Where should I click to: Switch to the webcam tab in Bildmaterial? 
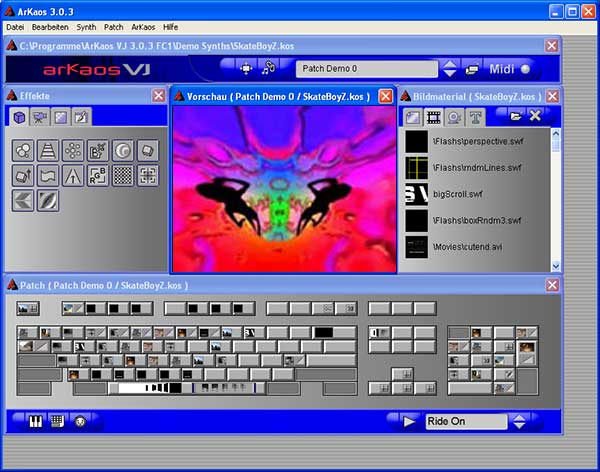pos(454,117)
